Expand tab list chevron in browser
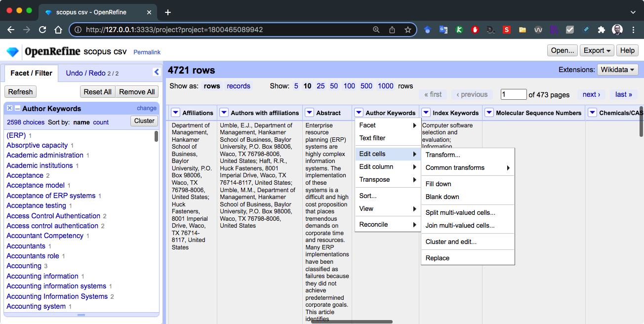This screenshot has width=644, height=324. pyautogui.click(x=633, y=12)
